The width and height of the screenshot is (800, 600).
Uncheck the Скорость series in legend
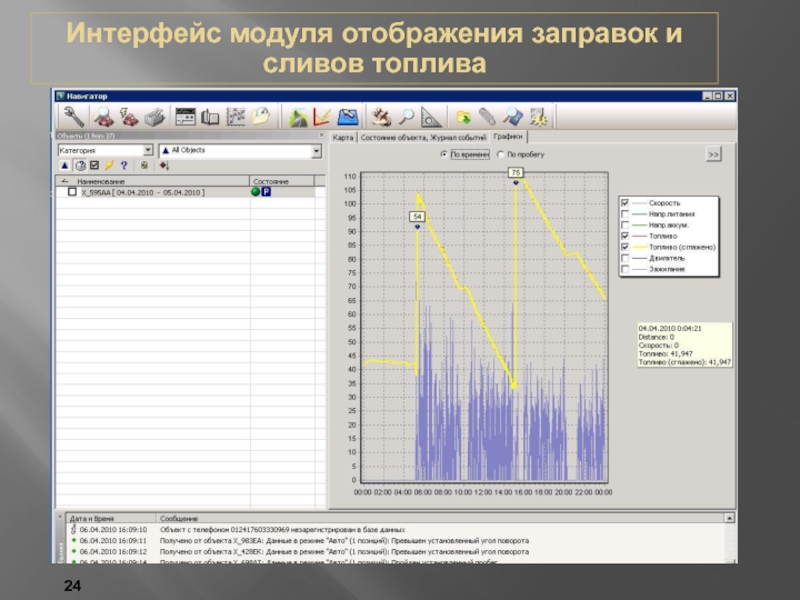625,202
